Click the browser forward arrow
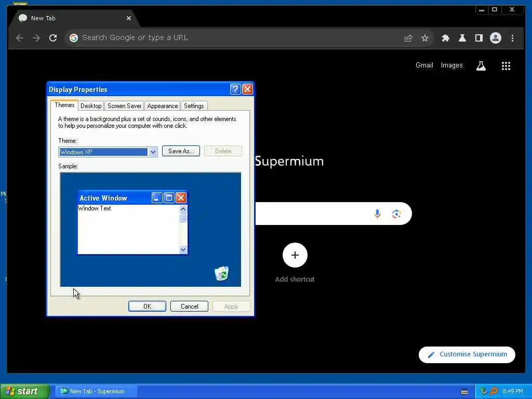532x399 pixels. tap(36, 38)
